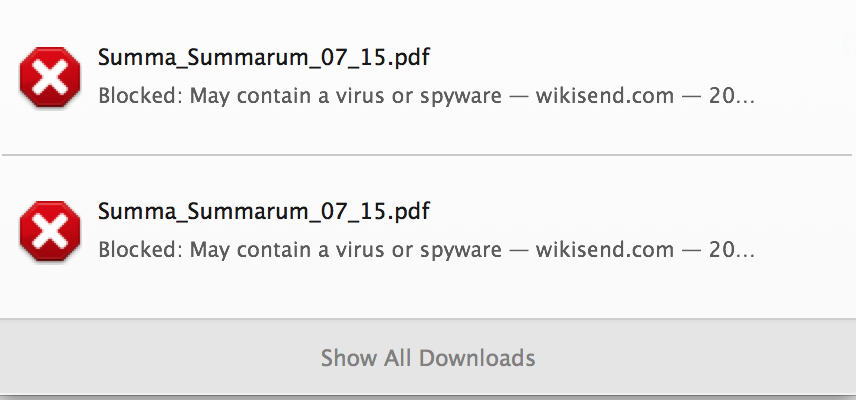
Task: Open Show All Downloads
Action: 428,358
